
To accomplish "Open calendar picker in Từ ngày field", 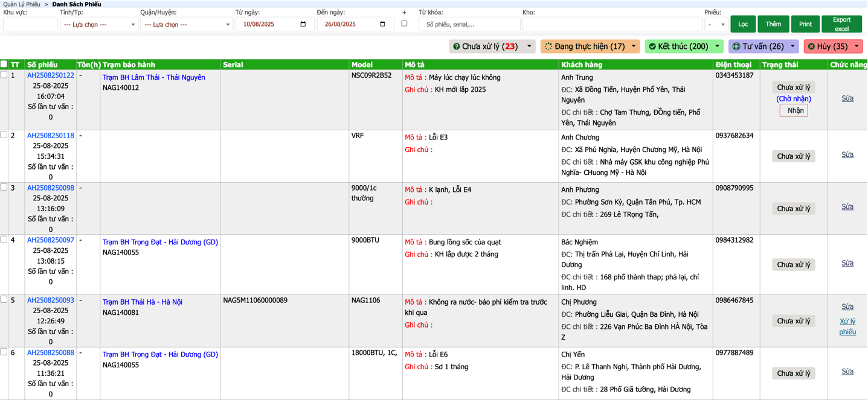I will pos(303,24).
